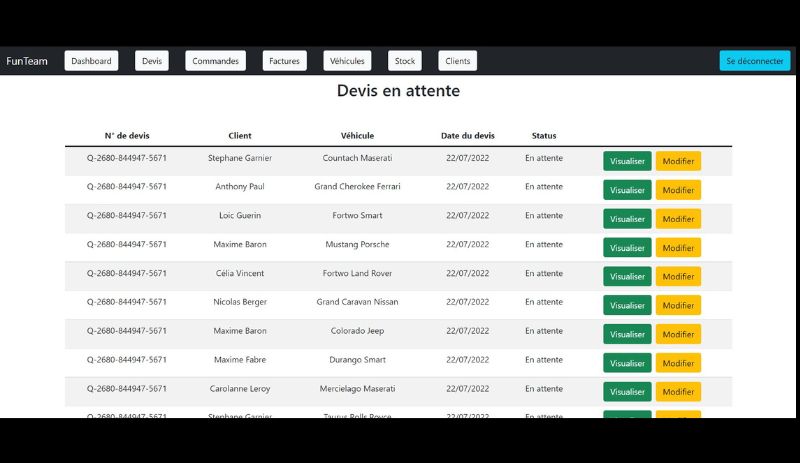This screenshot has width=800, height=463.
Task: Visualiser the Nicolas Berger quote
Action: (x=627, y=305)
